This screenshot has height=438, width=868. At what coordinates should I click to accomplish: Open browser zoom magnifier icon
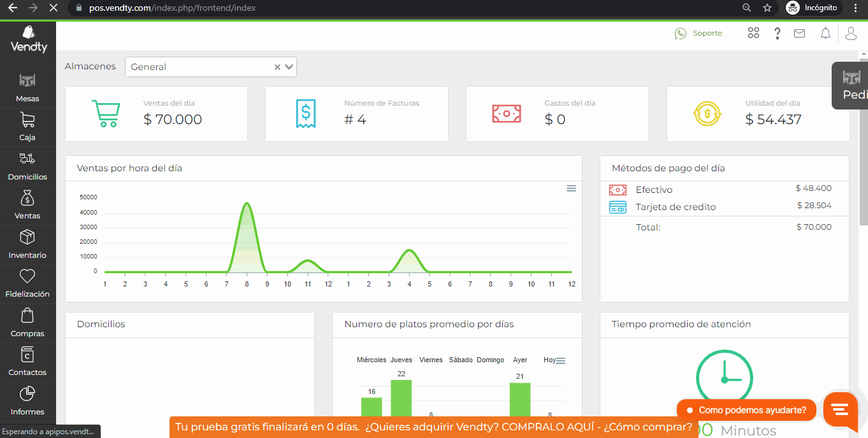pos(747,8)
